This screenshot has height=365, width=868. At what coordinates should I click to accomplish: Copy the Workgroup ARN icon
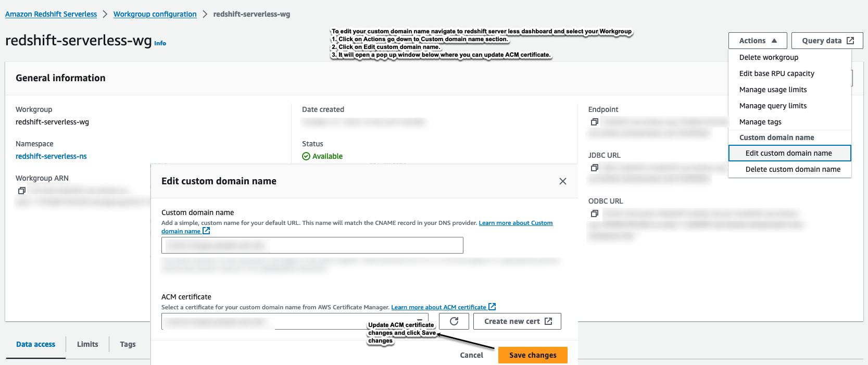[21, 191]
